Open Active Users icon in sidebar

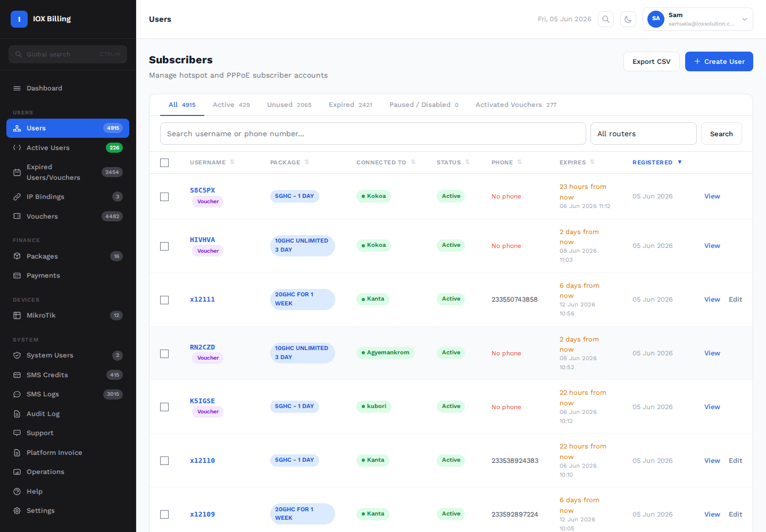17,148
